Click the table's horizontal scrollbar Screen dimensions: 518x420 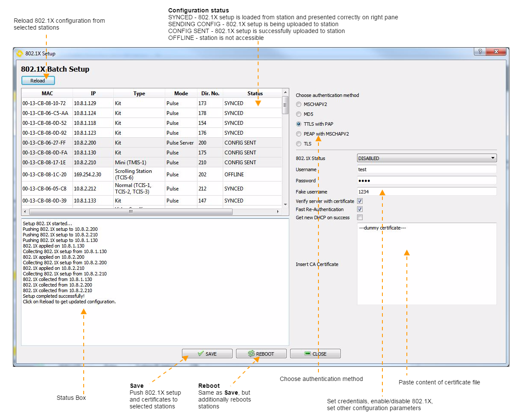[131, 212]
